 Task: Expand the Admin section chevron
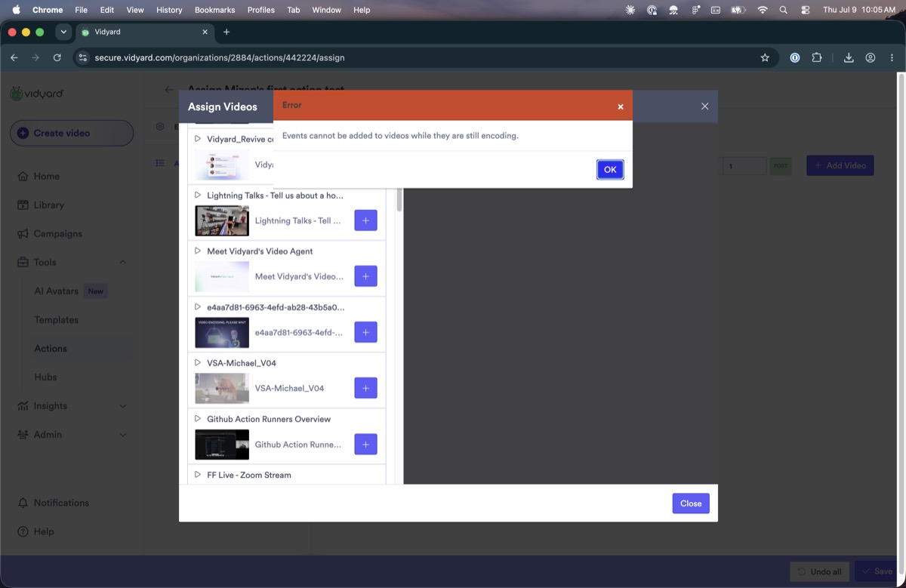coord(123,435)
